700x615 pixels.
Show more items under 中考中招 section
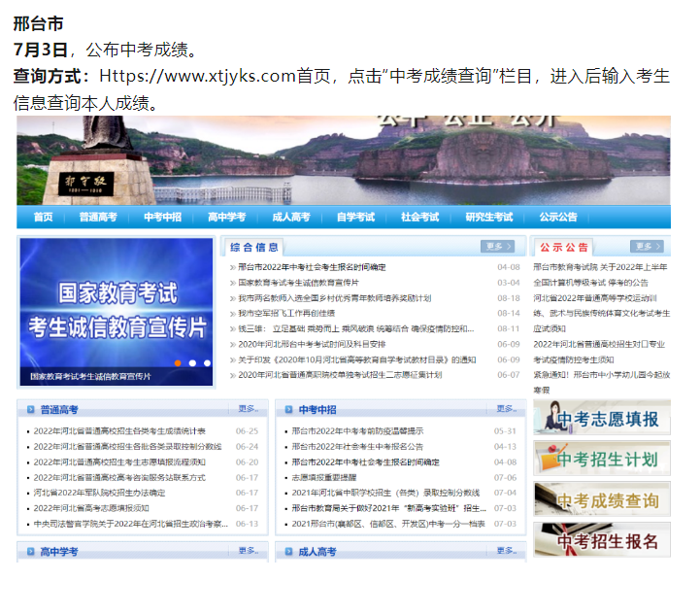click(x=507, y=409)
